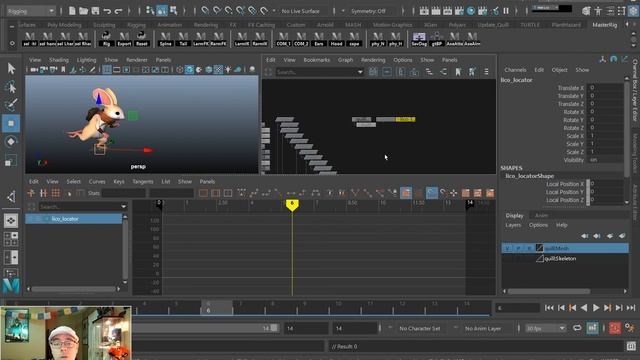Pick the Paint Selection brush tool

pos(11,104)
